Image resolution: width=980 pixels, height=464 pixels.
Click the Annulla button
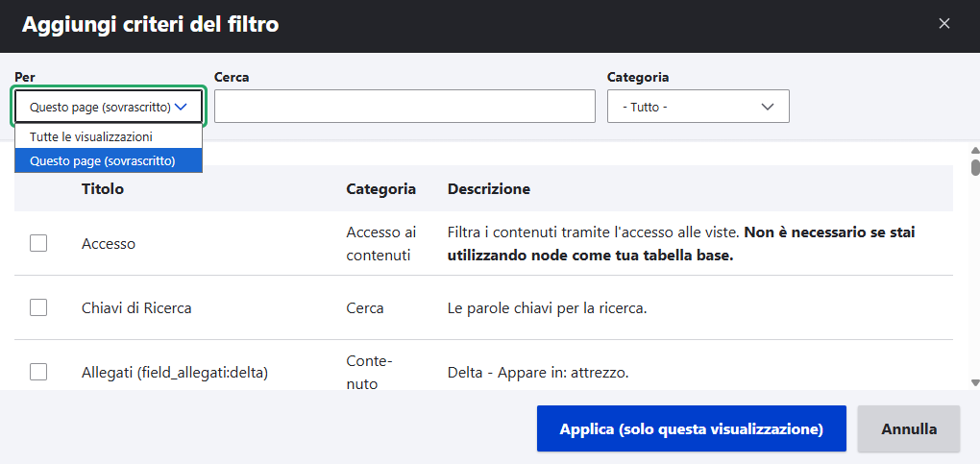[x=908, y=428]
